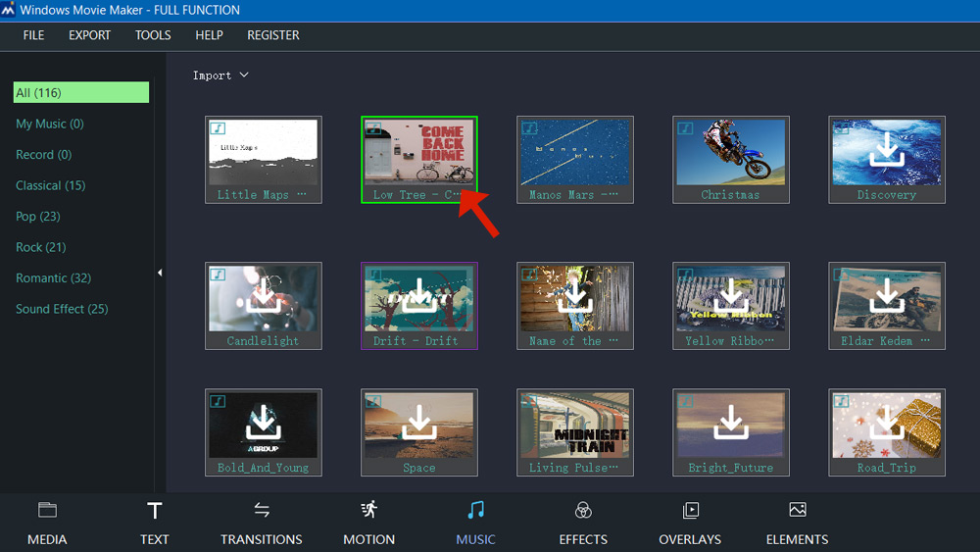
Task: Open the REGISTER menu
Action: click(x=273, y=35)
